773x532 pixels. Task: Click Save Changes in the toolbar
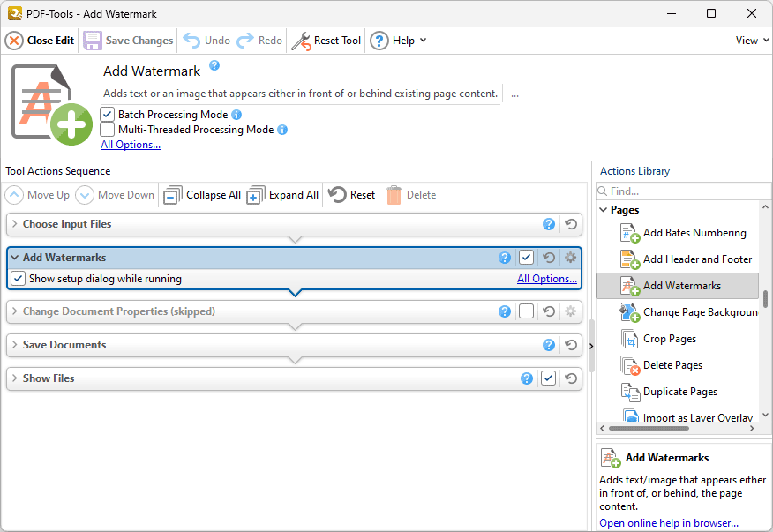128,41
